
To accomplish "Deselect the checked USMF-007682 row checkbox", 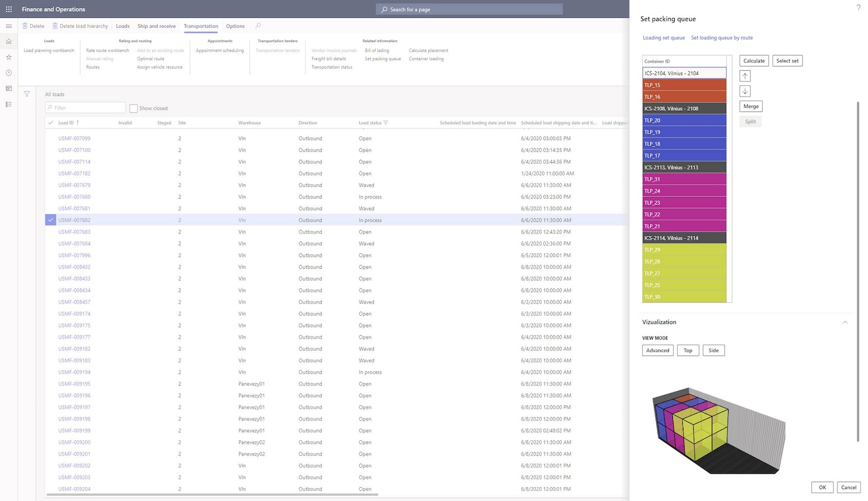I will 51,220.
